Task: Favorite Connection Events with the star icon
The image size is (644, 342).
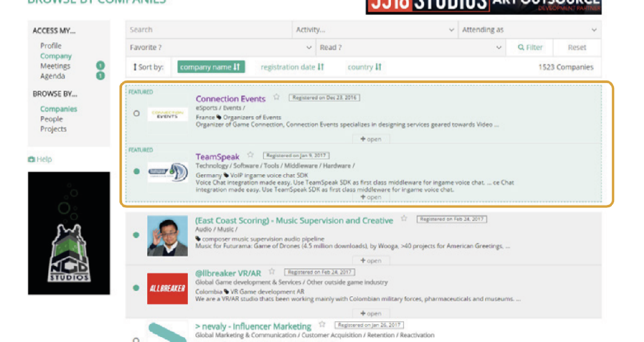Action: click(x=276, y=97)
